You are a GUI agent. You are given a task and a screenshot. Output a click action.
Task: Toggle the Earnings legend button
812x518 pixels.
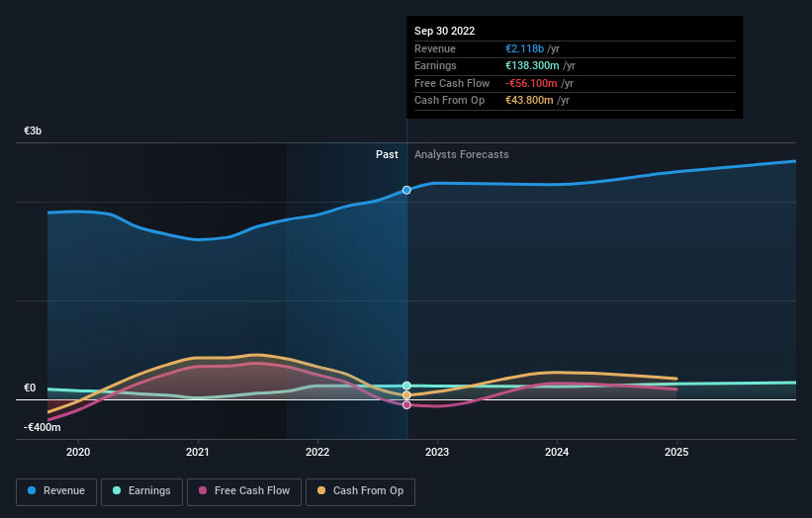141,491
